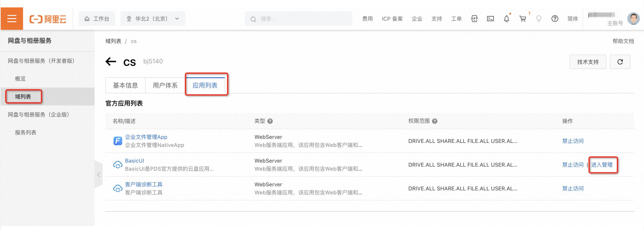The image size is (644, 231).
Task: Open the 帮助文档 link
Action: point(623,41)
